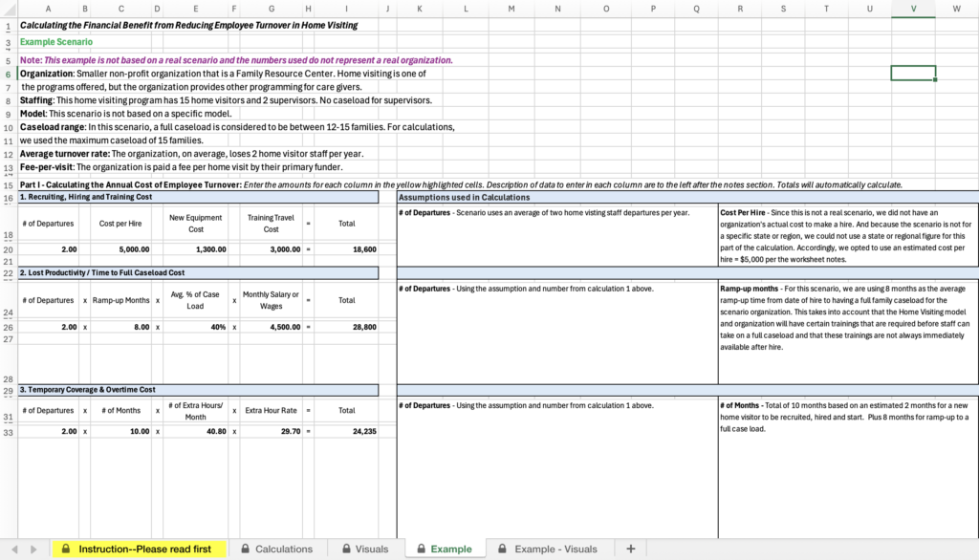
Task: Click the next sheet navigation arrow
Action: tap(33, 549)
